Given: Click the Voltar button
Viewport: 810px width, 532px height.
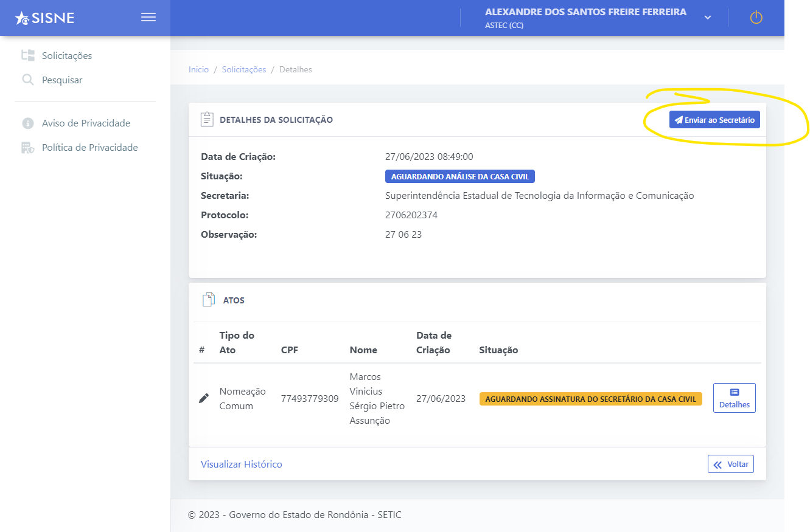Looking at the screenshot, I should (731, 464).
